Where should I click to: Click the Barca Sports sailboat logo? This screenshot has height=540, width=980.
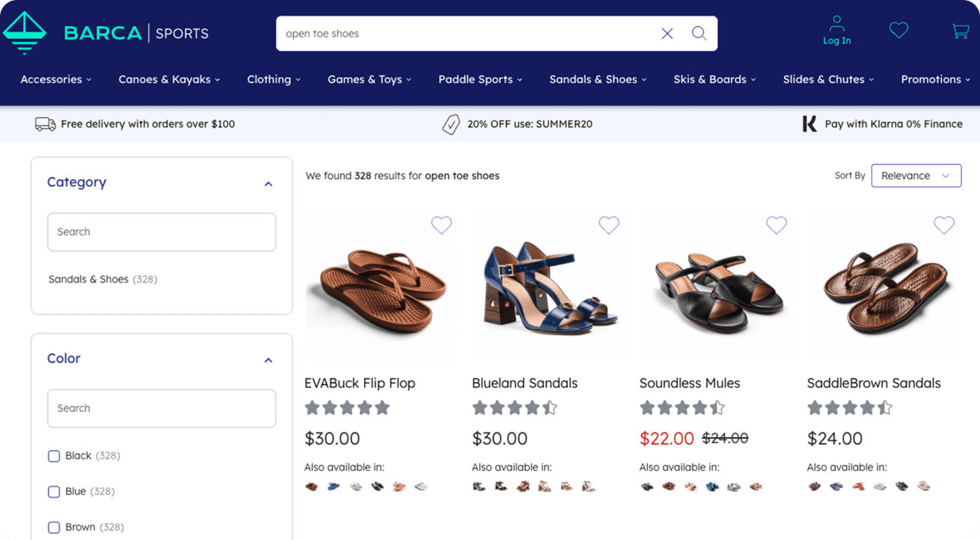(x=24, y=32)
